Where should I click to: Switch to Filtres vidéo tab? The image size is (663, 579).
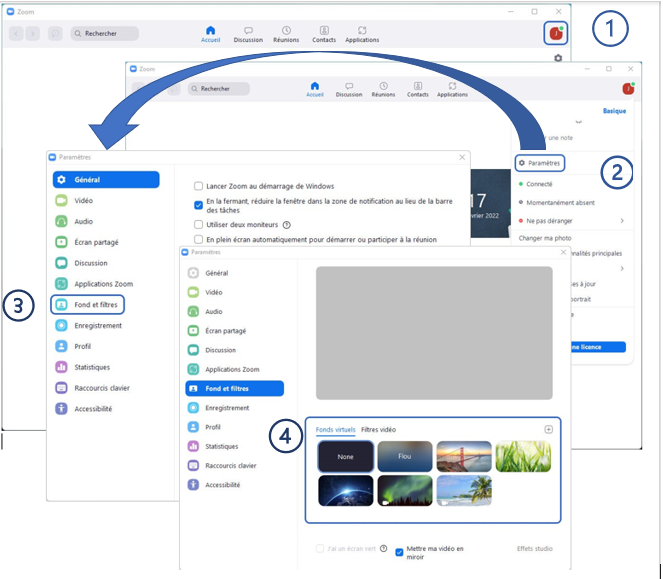click(x=378, y=430)
